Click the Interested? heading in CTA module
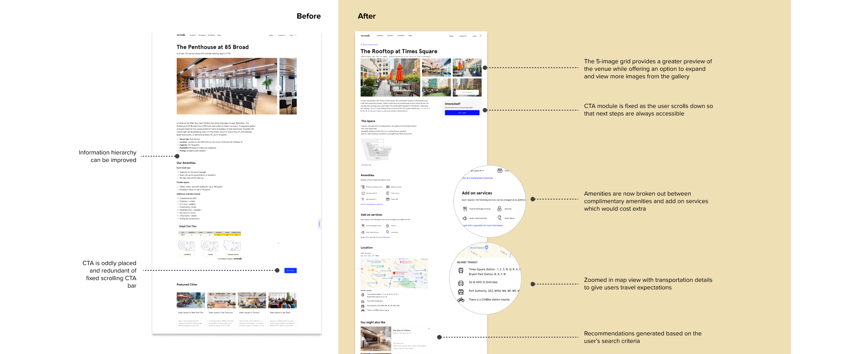This screenshot has height=354, width=868. click(x=453, y=104)
